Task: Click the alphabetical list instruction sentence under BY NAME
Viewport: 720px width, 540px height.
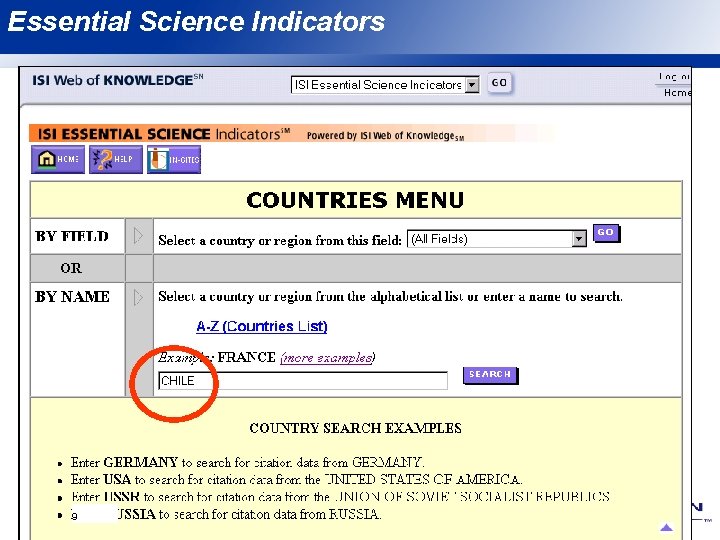Action: pos(390,297)
